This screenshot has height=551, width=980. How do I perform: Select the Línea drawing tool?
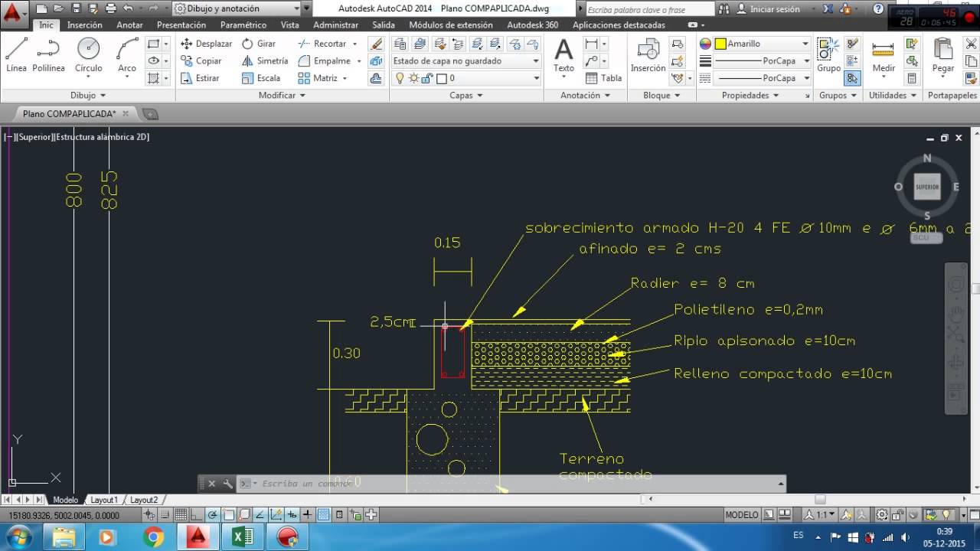tap(16, 55)
